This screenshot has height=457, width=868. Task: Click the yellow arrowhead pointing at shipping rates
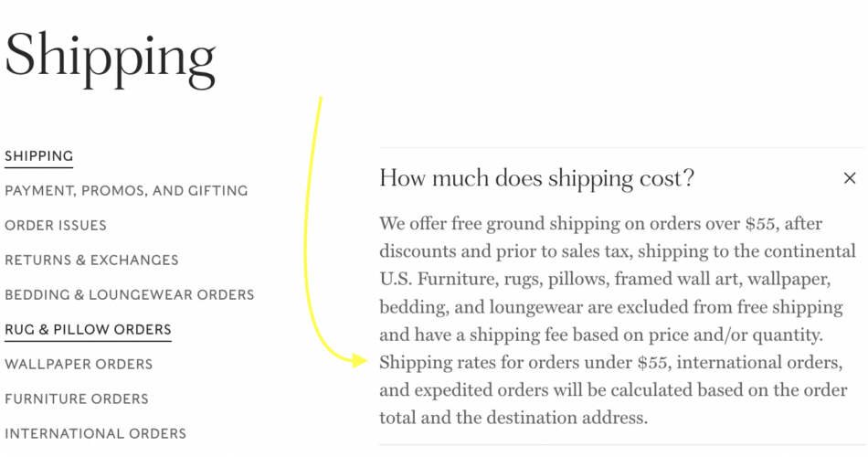pos(361,361)
